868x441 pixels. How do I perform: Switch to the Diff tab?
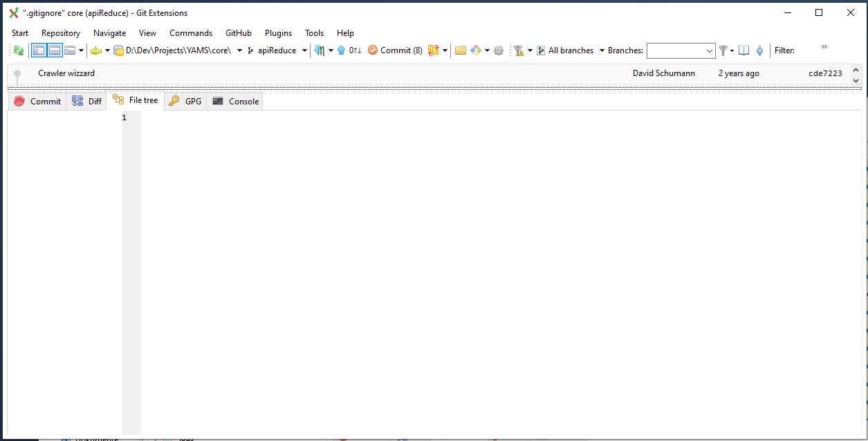coord(86,102)
